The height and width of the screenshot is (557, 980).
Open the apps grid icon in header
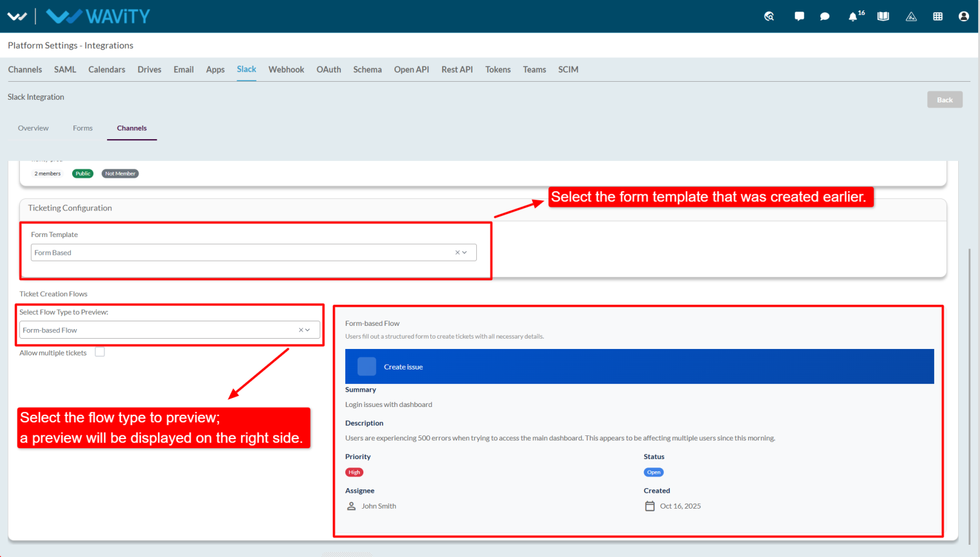[937, 16]
